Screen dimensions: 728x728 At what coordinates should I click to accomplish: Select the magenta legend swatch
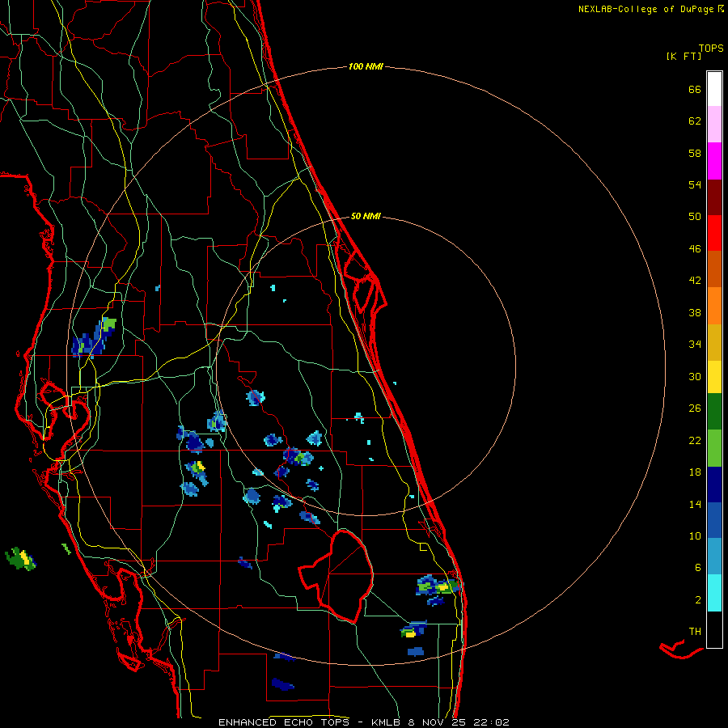[x=714, y=161]
